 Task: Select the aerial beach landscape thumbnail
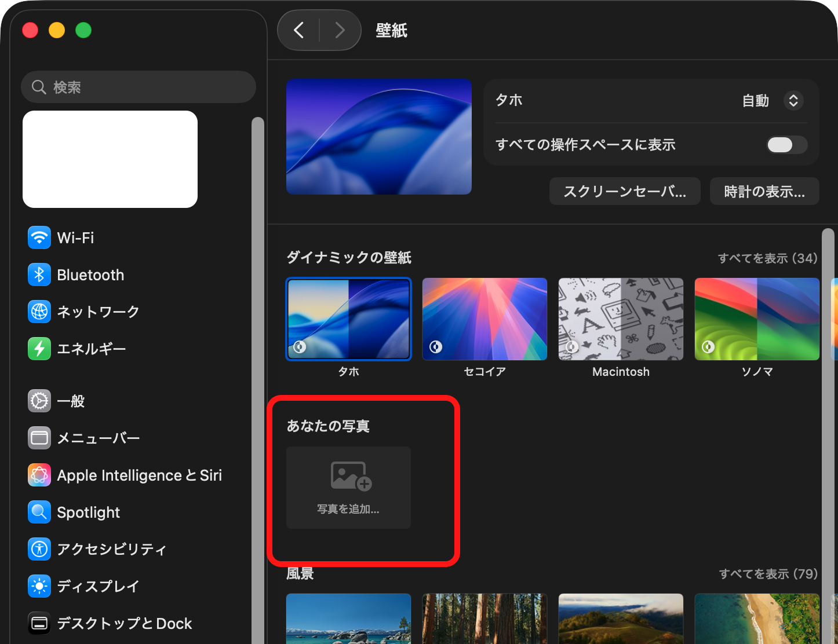757,619
